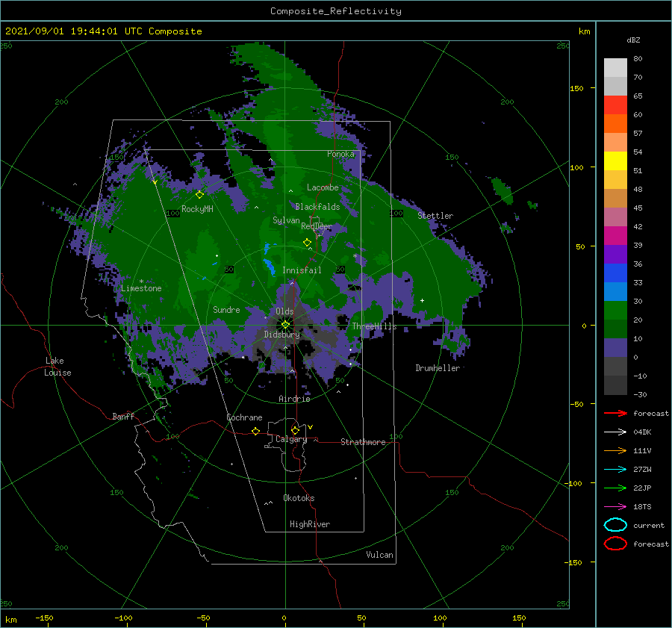
Task: Click the Vulcan city label
Action: [x=379, y=555]
